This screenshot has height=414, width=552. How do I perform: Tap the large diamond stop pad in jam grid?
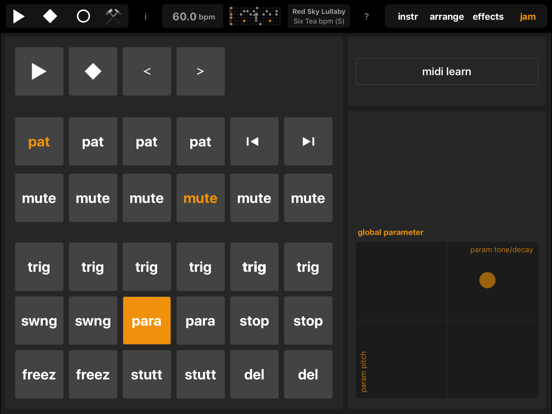click(93, 71)
